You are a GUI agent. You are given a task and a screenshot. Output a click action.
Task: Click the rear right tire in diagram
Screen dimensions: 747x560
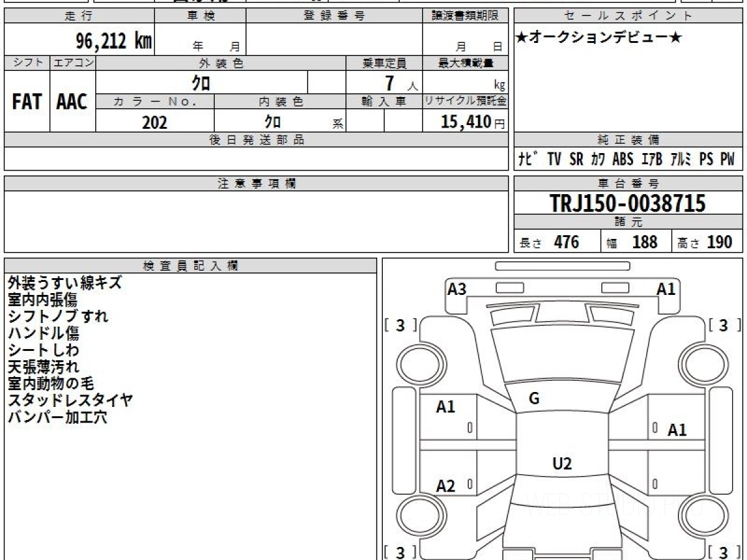[702, 515]
